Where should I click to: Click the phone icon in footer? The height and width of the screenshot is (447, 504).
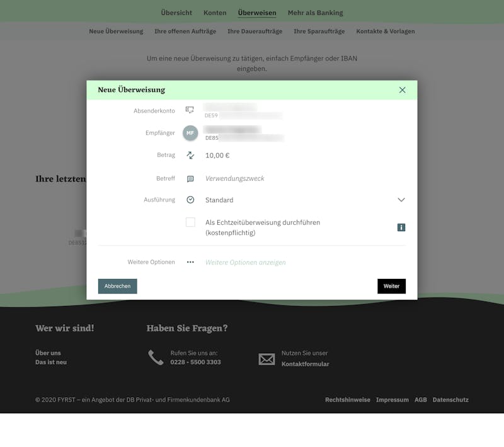click(156, 358)
